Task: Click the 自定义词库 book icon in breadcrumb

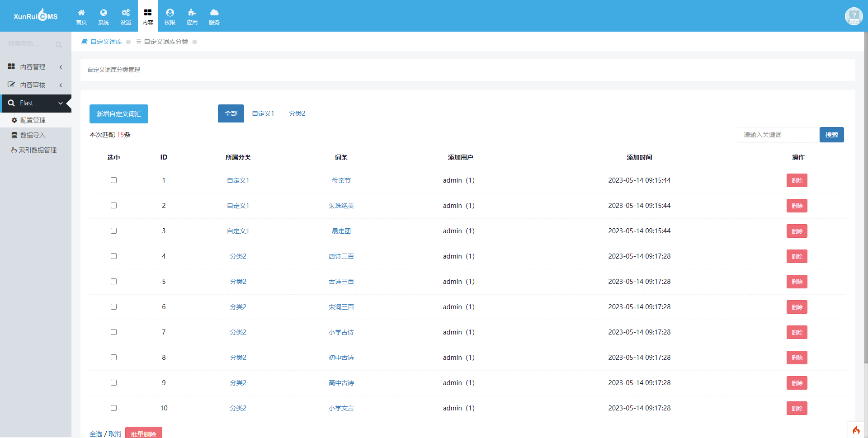Action: point(84,42)
